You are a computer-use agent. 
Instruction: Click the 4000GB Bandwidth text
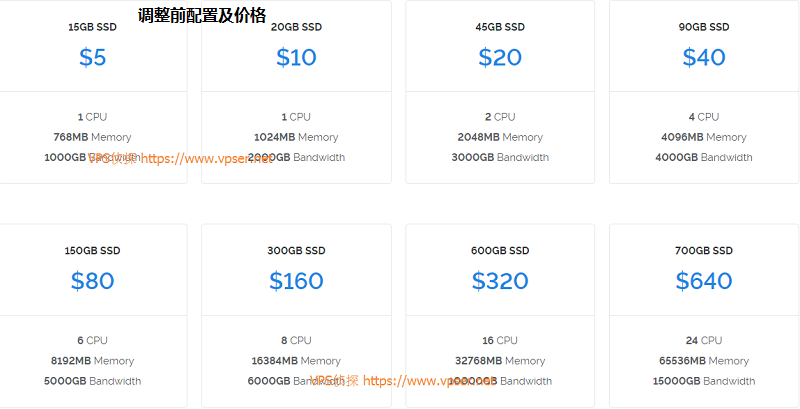point(704,158)
